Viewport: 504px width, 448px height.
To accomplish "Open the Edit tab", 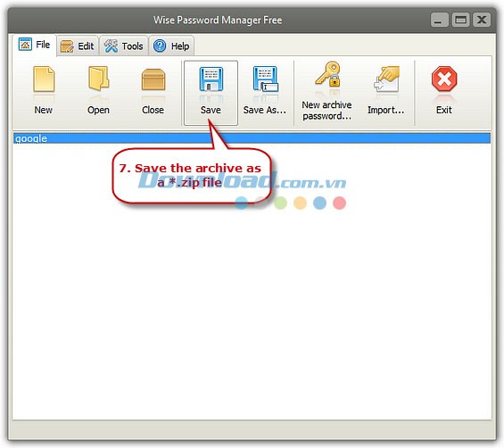I will tap(78, 46).
